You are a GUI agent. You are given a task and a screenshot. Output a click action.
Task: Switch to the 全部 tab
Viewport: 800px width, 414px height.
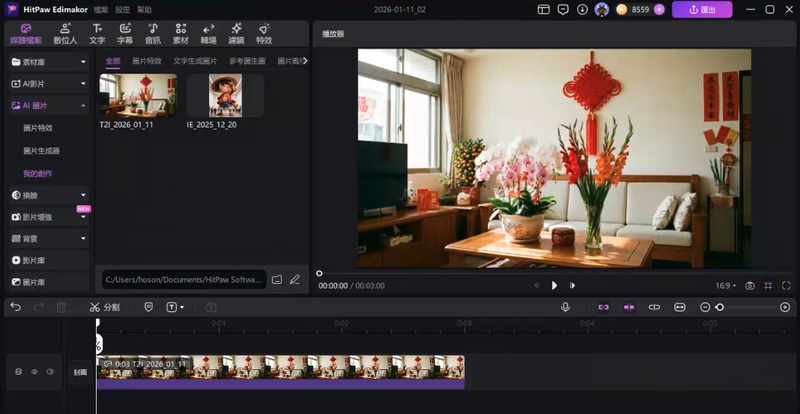113,61
